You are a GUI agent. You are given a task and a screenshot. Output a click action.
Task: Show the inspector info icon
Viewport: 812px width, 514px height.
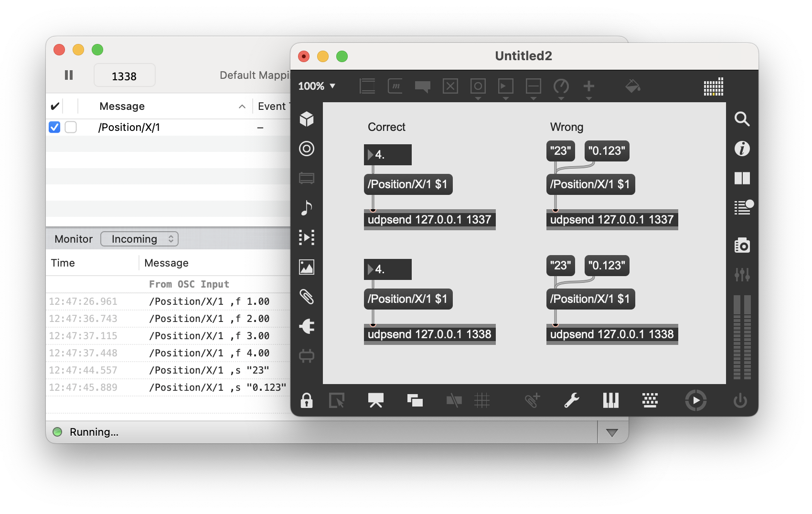pyautogui.click(x=742, y=149)
